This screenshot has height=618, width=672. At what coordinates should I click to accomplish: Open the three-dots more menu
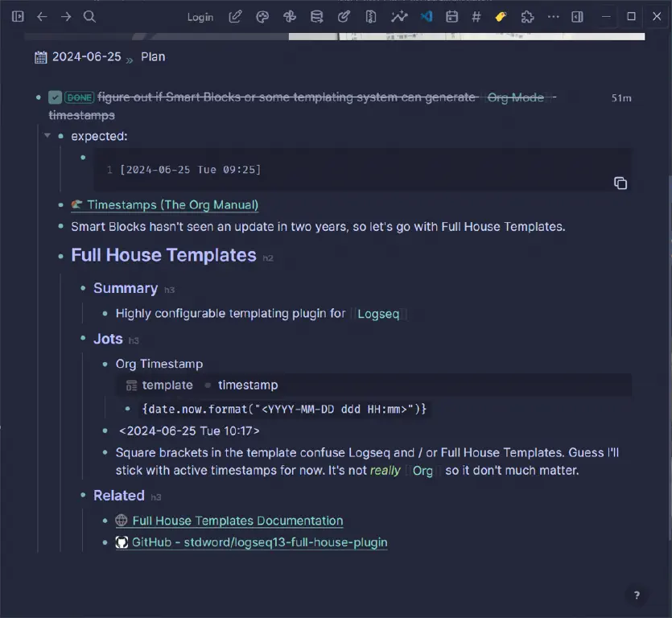coord(553,17)
